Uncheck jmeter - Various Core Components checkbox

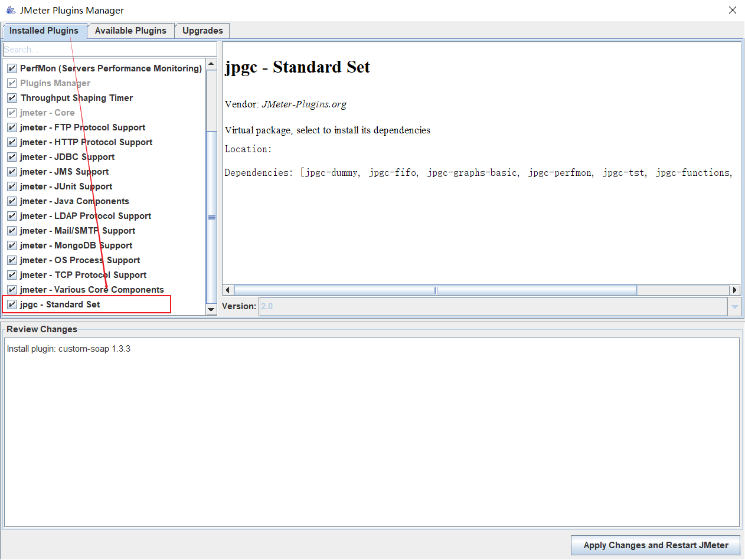pos(12,290)
